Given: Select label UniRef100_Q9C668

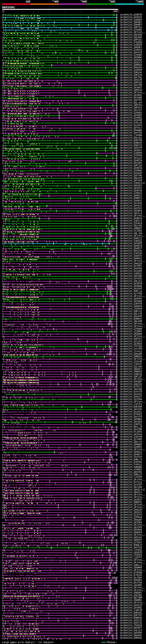Looking at the screenshot, I should (x=131, y=35).
